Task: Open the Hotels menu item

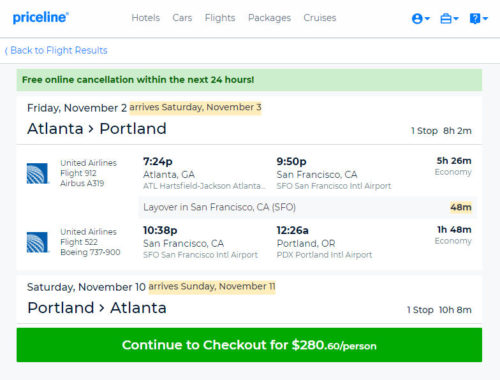Action: click(146, 18)
